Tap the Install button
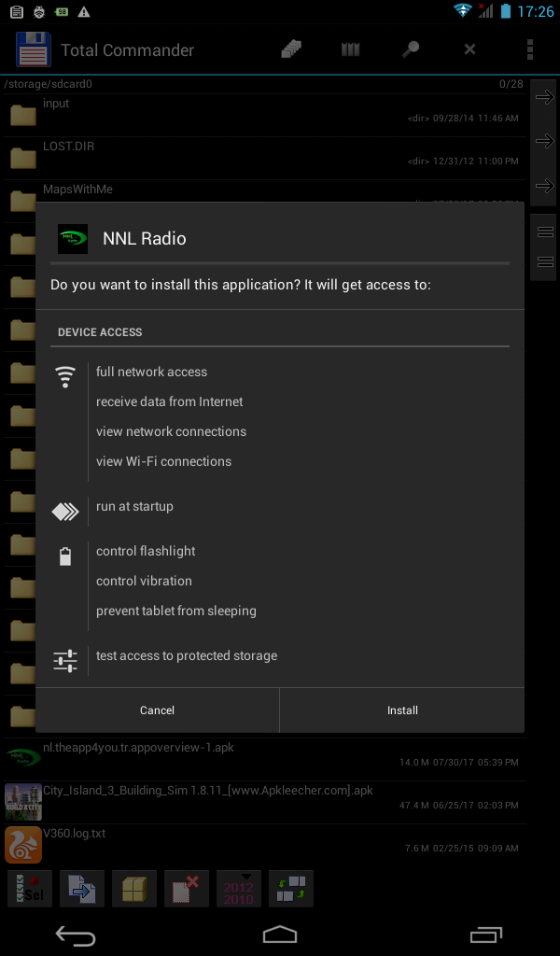 pyautogui.click(x=402, y=710)
